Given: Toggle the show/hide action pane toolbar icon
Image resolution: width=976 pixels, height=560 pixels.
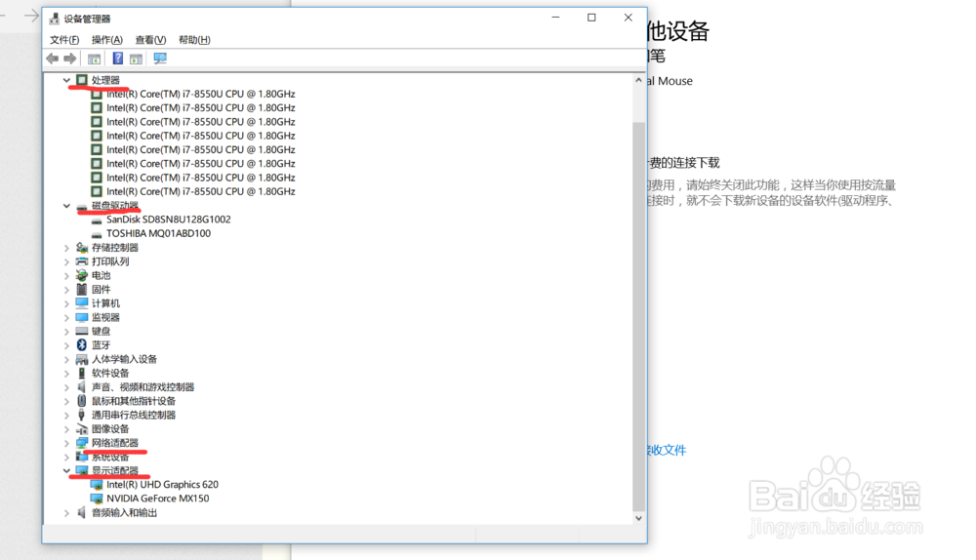Looking at the screenshot, I should (136, 59).
